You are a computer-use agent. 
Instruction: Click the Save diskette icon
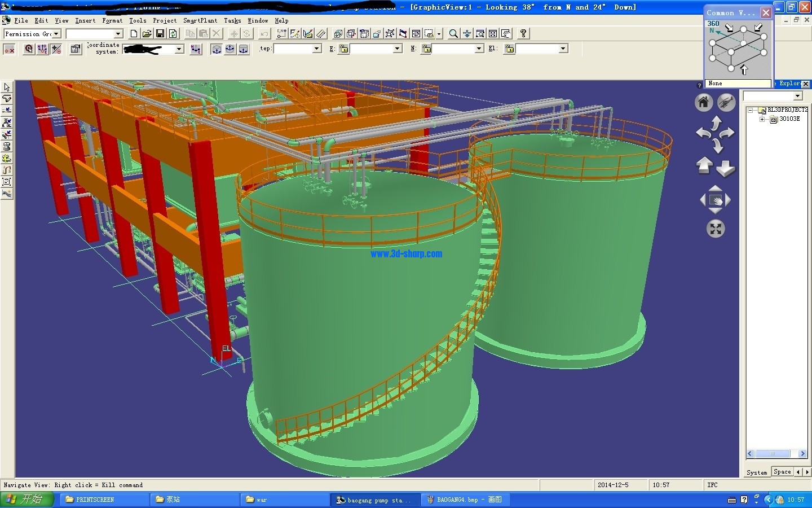[160, 34]
